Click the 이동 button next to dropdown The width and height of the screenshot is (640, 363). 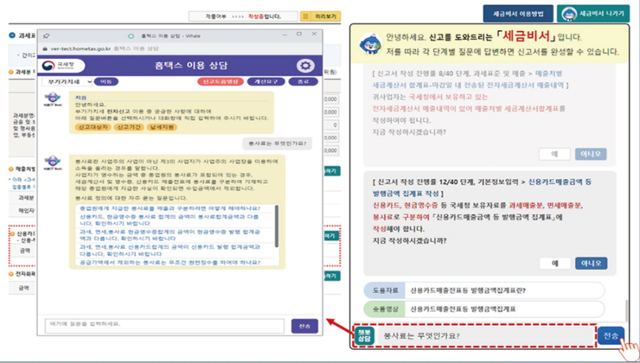pyautogui.click(x=106, y=82)
